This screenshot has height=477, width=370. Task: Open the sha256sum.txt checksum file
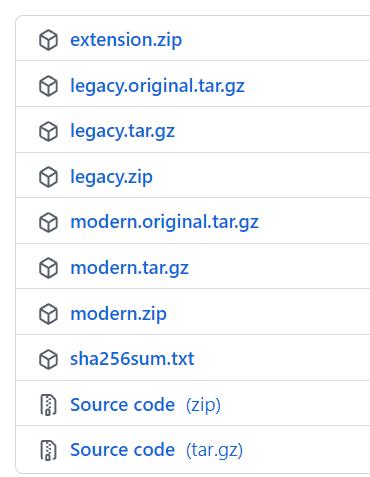[132, 359]
